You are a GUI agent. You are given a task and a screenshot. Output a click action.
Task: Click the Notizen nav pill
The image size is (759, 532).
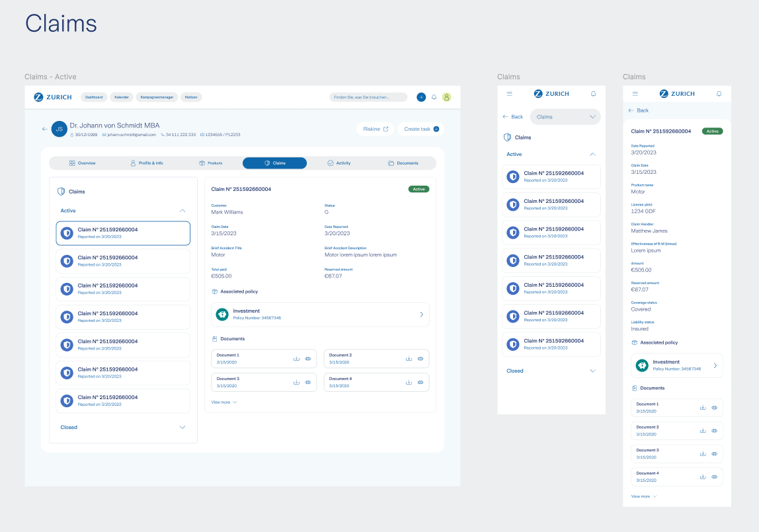[191, 97]
